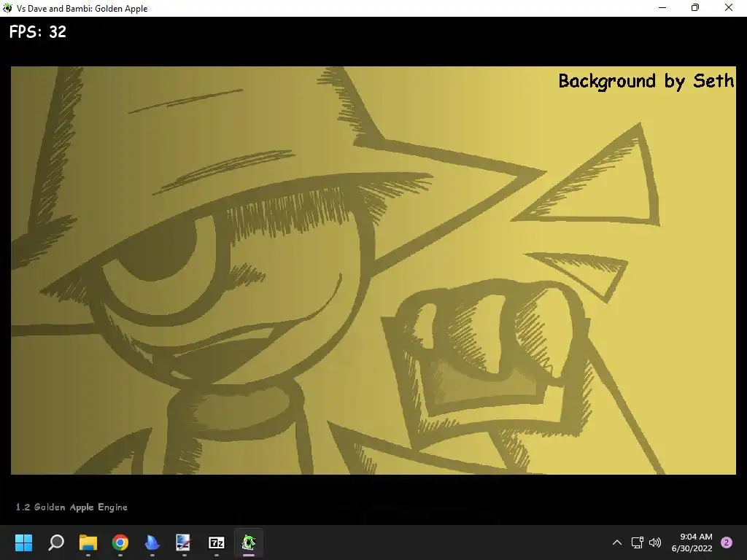Open the clock showing 9:04 AM

(x=692, y=542)
